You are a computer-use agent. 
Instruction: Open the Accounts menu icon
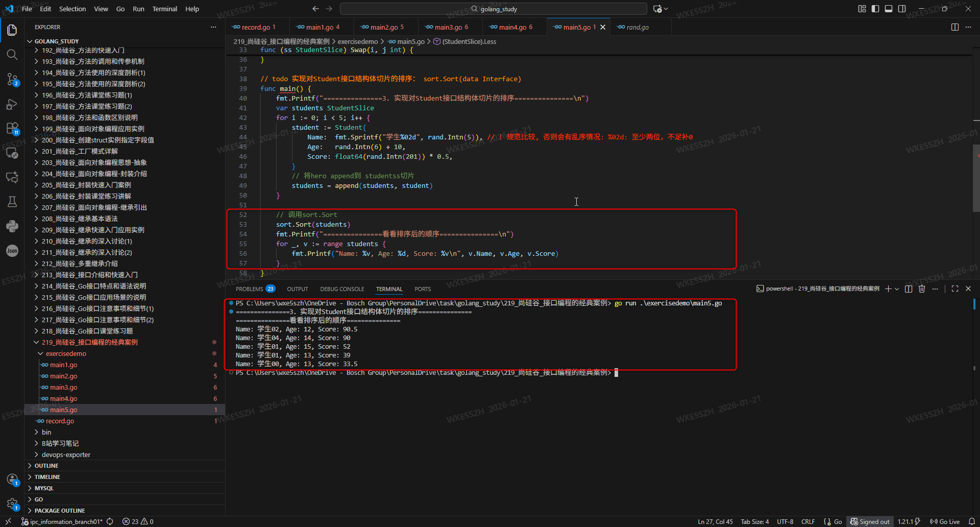coord(12,479)
